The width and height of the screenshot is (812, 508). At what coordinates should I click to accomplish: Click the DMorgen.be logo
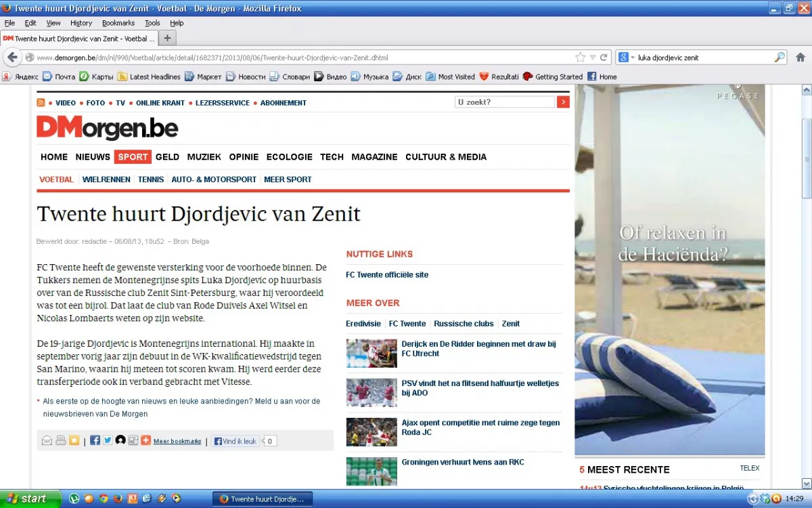point(108,127)
